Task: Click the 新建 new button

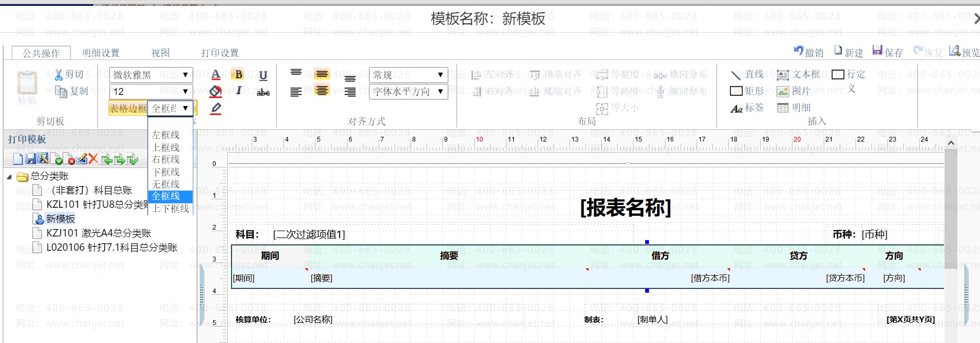Action: tap(849, 52)
